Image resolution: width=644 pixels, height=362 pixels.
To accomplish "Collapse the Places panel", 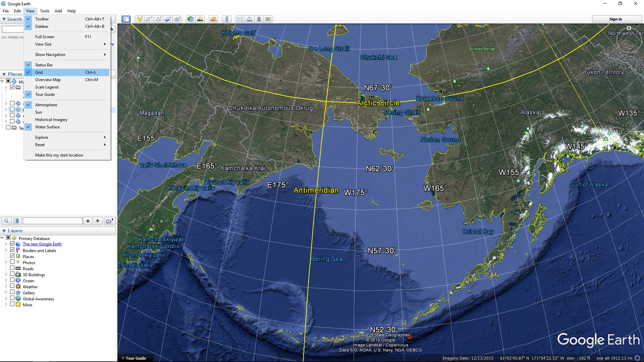I will point(4,74).
